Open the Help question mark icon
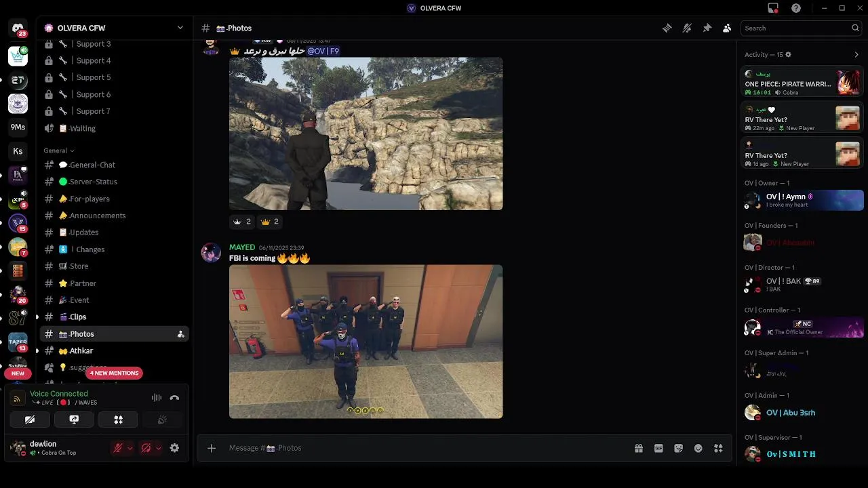 coord(796,8)
